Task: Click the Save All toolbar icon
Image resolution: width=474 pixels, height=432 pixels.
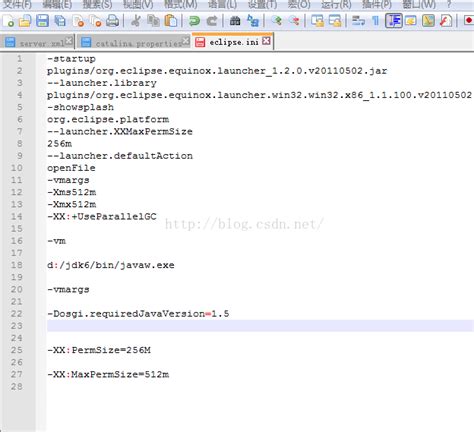Action: pos(60,21)
